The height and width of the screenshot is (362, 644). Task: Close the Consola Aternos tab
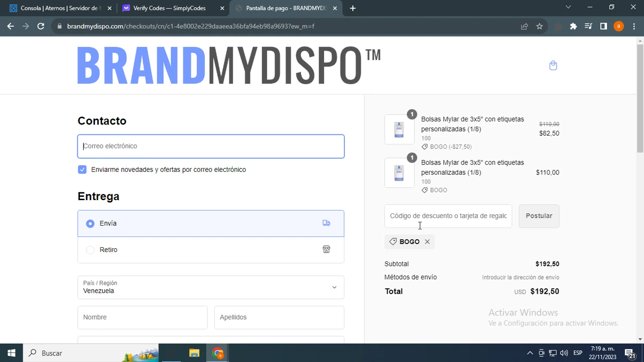(x=109, y=8)
